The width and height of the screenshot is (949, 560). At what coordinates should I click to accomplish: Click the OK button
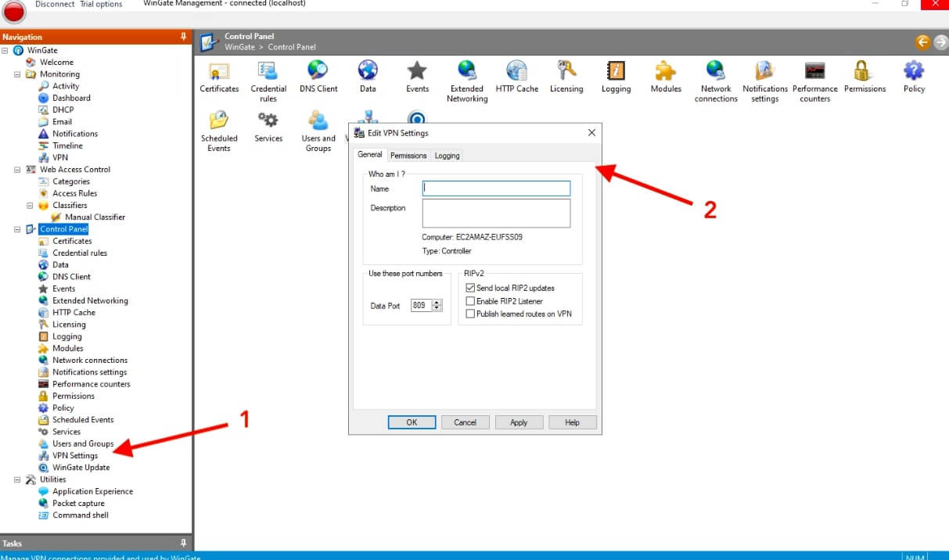pos(412,422)
